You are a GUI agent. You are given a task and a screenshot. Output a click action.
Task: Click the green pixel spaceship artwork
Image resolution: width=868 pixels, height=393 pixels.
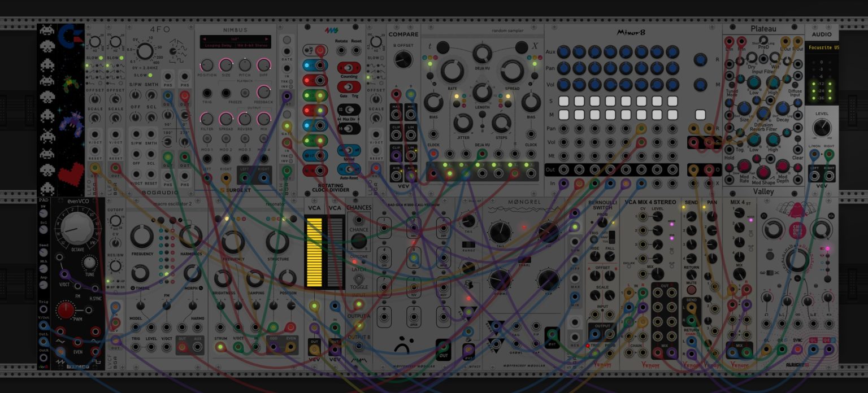point(71,84)
